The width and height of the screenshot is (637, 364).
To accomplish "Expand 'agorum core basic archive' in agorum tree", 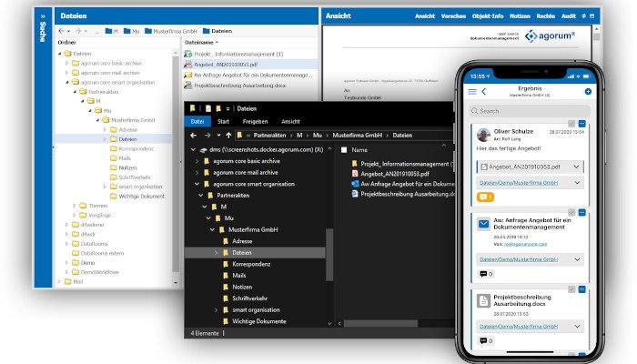I will 67,63.
